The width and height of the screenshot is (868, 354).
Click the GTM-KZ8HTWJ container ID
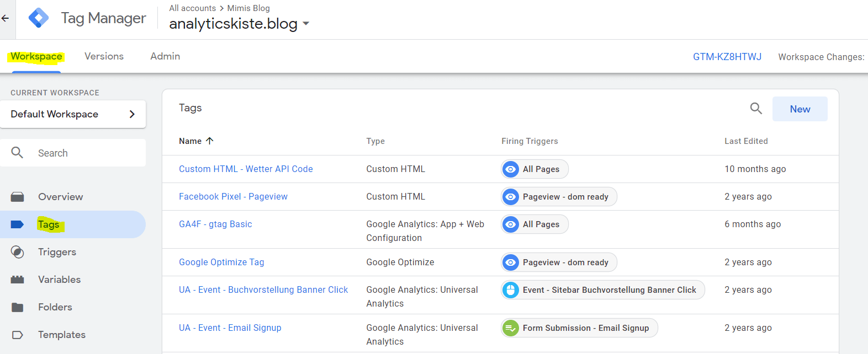coord(727,57)
